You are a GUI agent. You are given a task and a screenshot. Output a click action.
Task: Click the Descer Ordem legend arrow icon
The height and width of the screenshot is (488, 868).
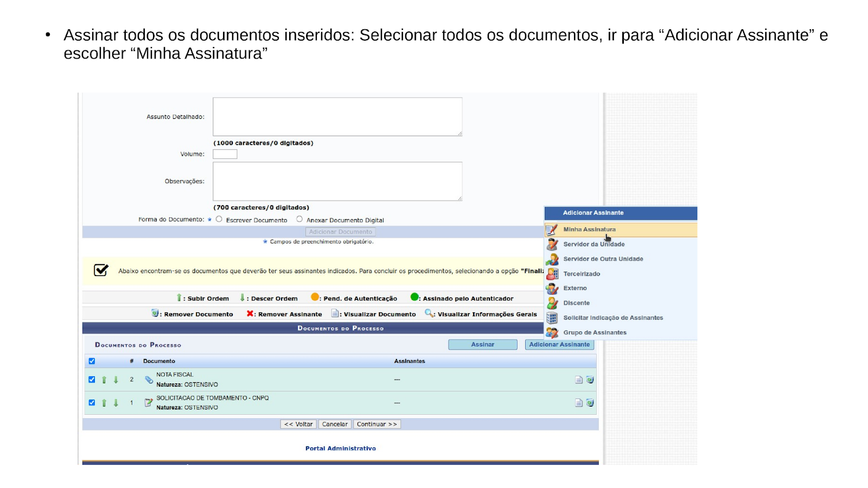[242, 298]
